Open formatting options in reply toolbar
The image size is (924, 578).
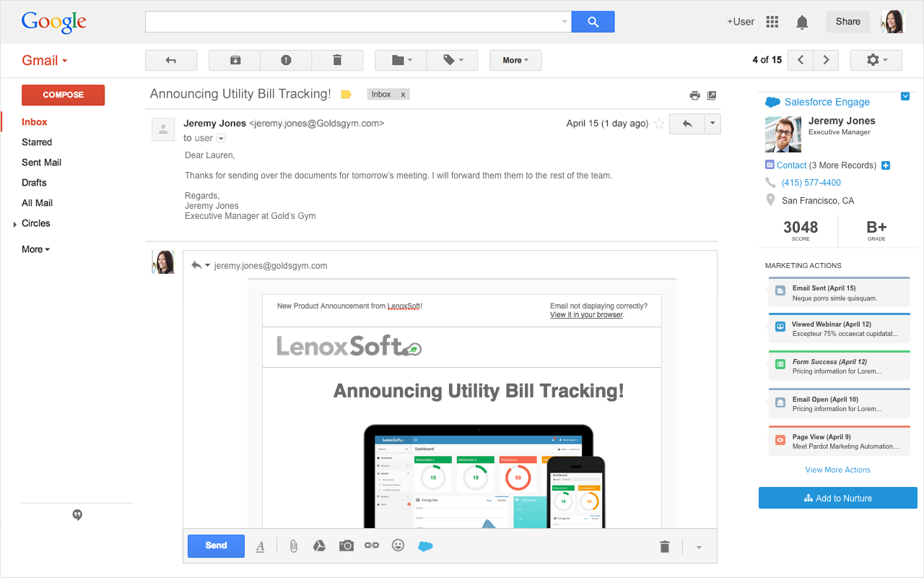pyautogui.click(x=261, y=546)
